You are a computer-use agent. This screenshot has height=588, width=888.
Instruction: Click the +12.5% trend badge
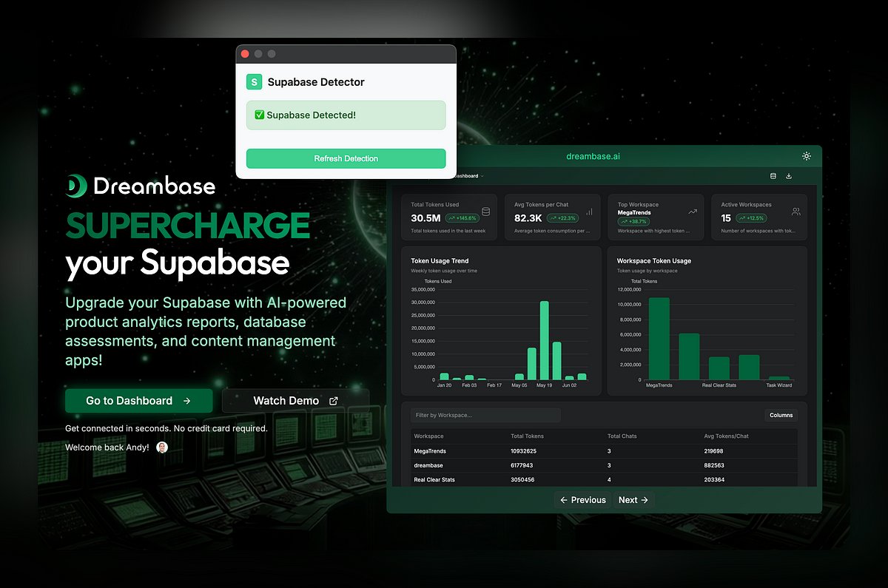(x=750, y=218)
